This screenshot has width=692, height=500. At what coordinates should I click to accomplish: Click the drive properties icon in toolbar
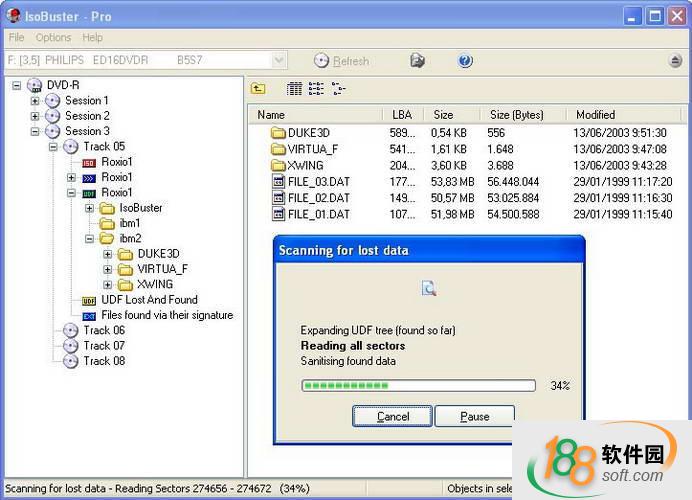(x=417, y=61)
